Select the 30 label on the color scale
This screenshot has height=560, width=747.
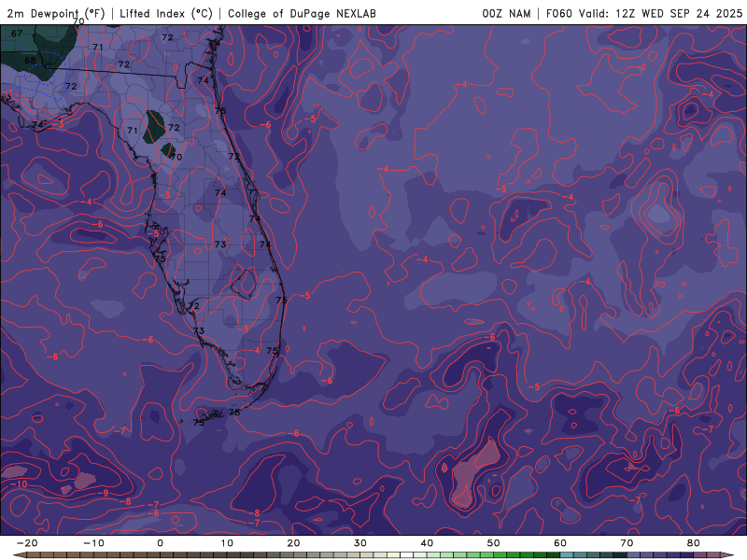coord(360,543)
